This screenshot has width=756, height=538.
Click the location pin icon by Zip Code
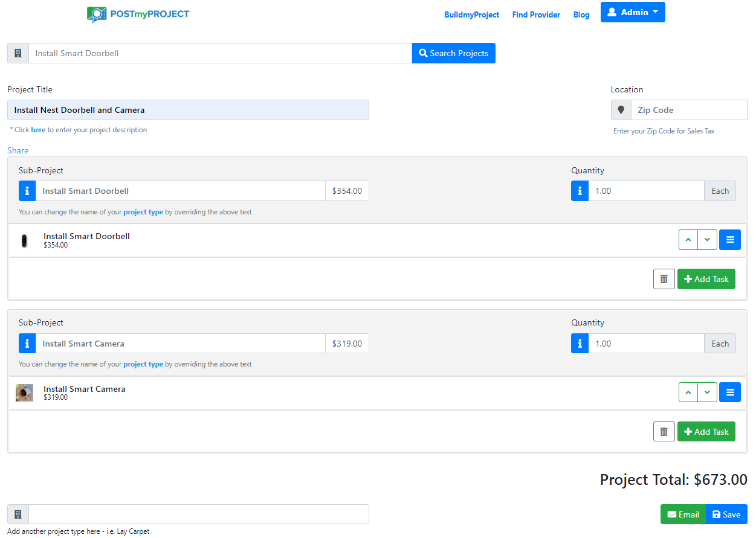(x=621, y=110)
